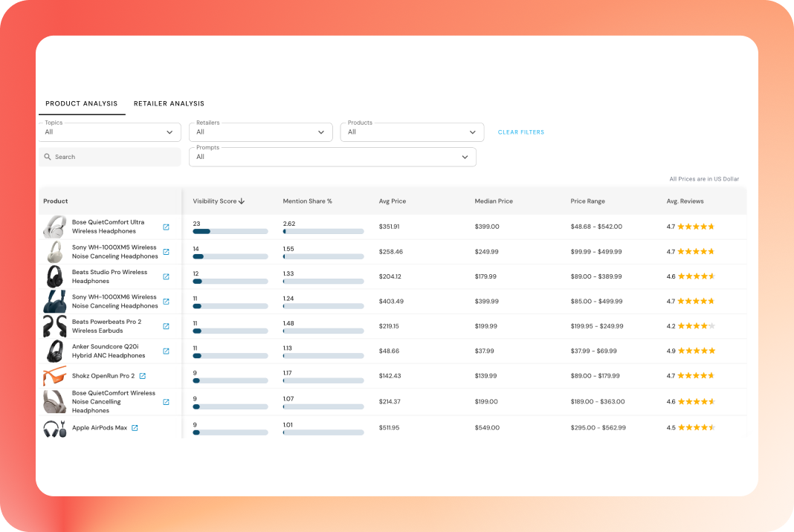Click Anker Soundcore Q20i thumbnail
This screenshot has height=532, width=794.
click(55, 351)
